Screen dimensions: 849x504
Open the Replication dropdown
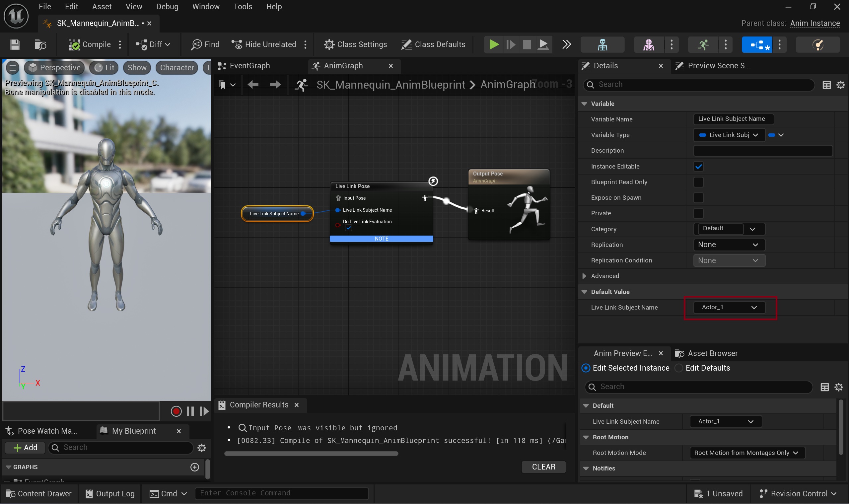point(729,245)
